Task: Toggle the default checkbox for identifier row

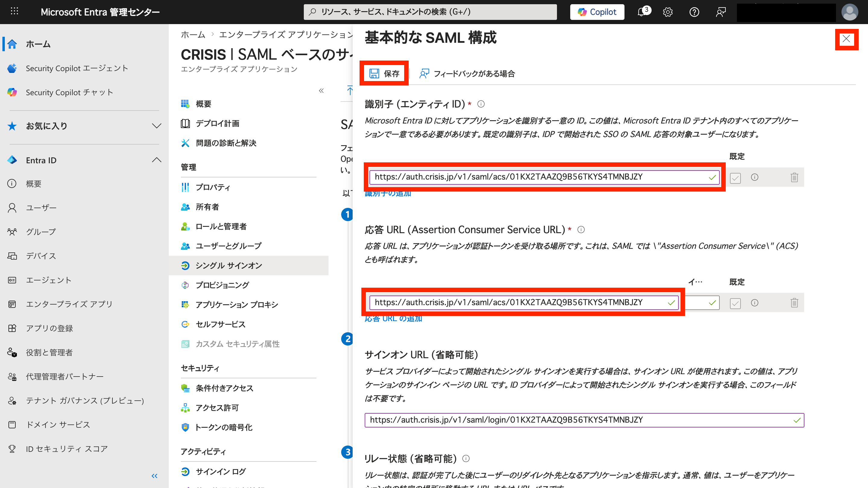Action: coord(735,177)
